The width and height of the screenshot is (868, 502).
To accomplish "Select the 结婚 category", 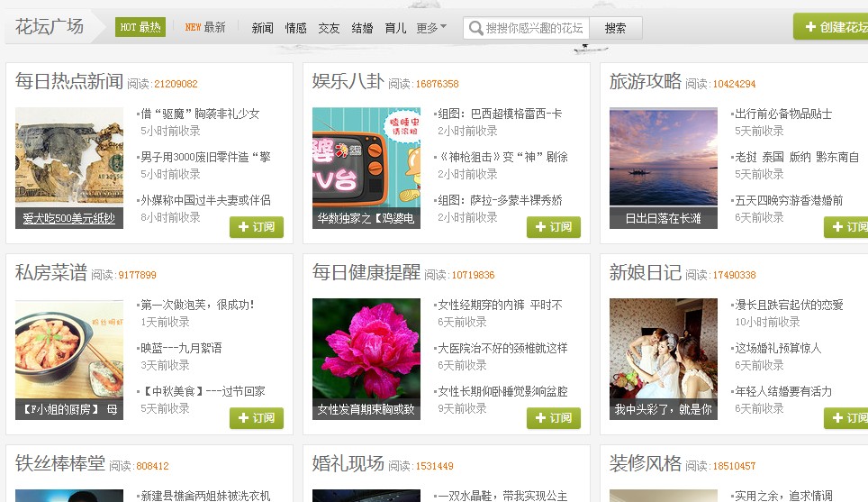I will click(x=362, y=28).
